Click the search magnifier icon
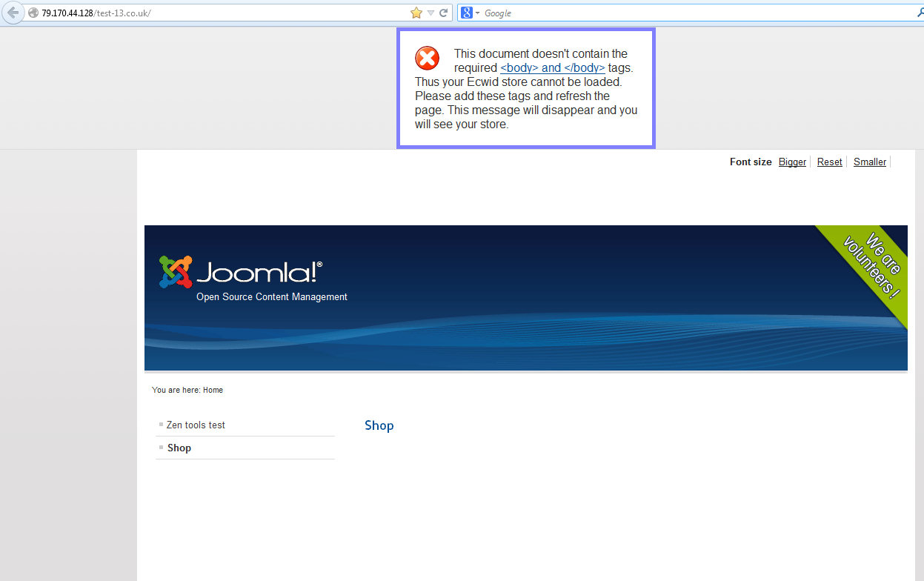924x581 pixels. pos(920,13)
